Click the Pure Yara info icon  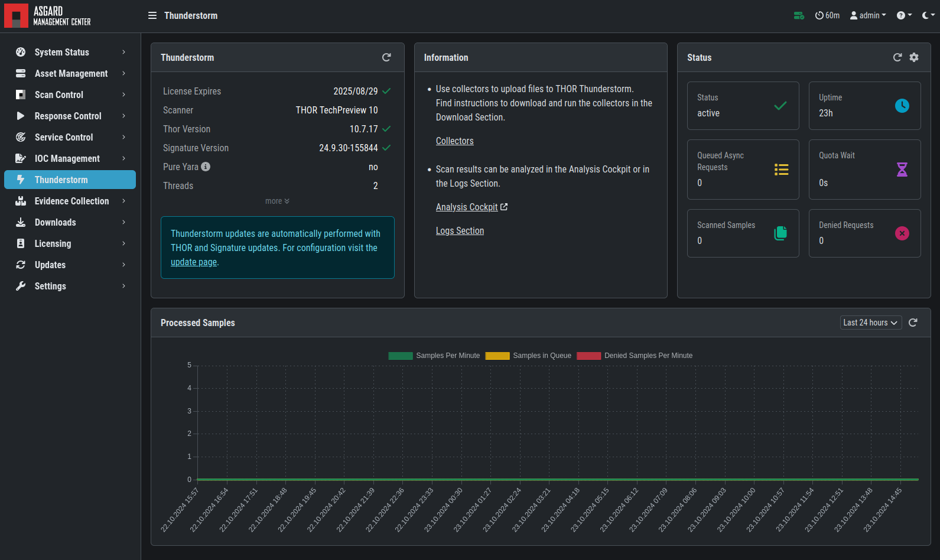pyautogui.click(x=206, y=167)
